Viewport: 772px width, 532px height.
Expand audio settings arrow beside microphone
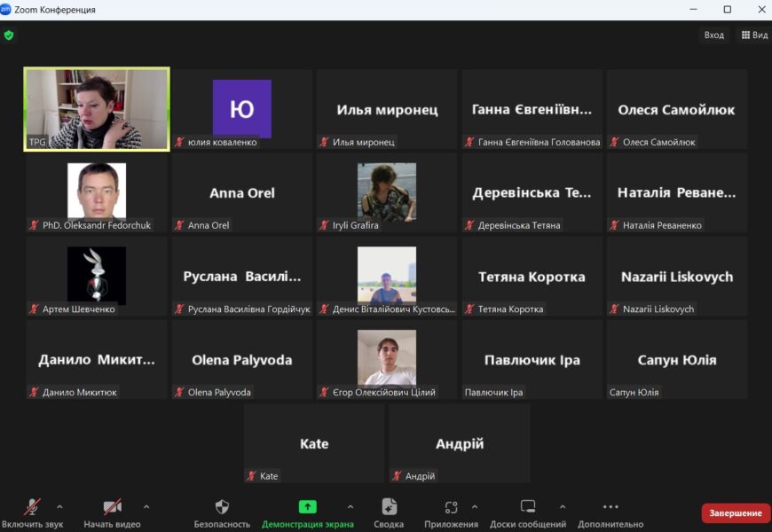(59, 507)
